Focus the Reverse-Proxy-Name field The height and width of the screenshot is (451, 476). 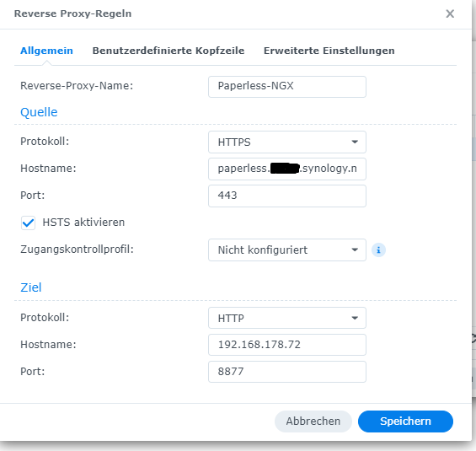(x=287, y=87)
